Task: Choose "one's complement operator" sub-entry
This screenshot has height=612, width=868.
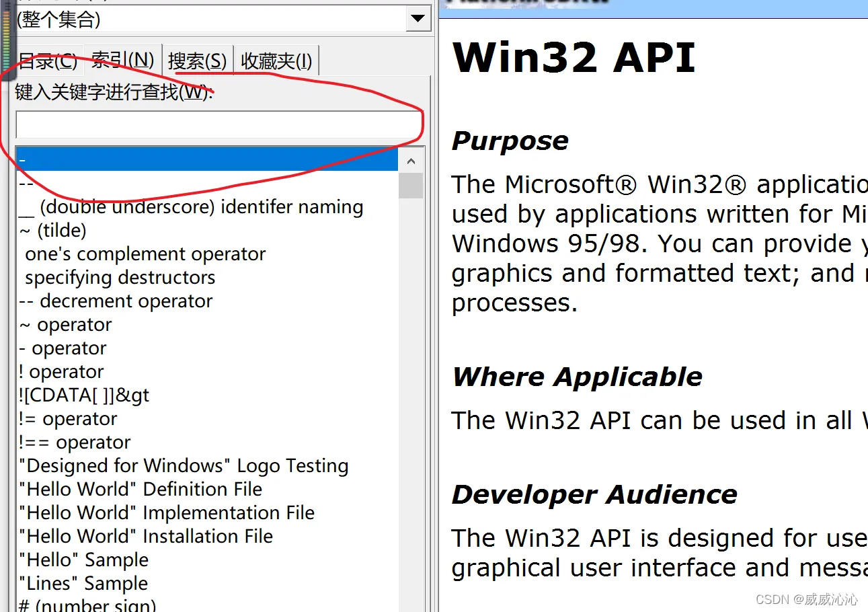Action: (145, 254)
